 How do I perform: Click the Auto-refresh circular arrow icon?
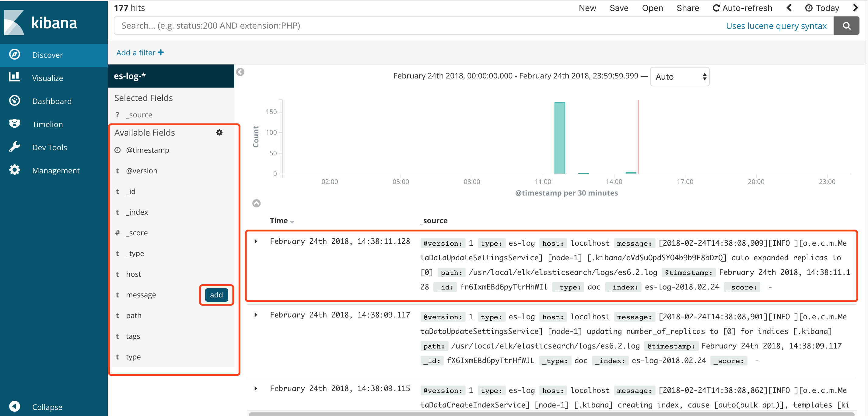pos(716,8)
